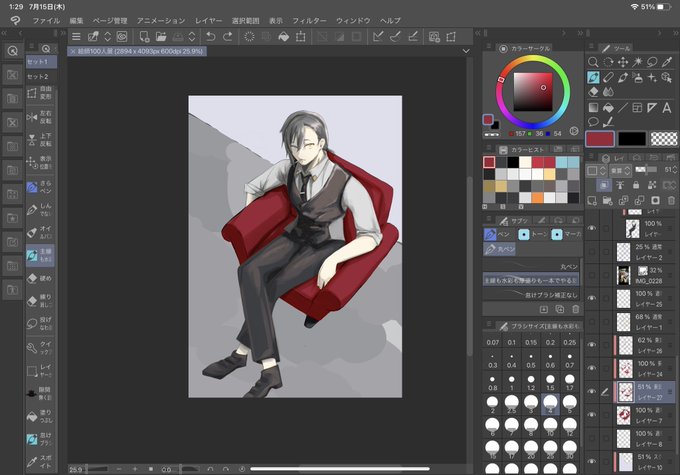This screenshot has width=680, height=475.
Task: Click the command bar hamburger menu
Action: coord(76,37)
